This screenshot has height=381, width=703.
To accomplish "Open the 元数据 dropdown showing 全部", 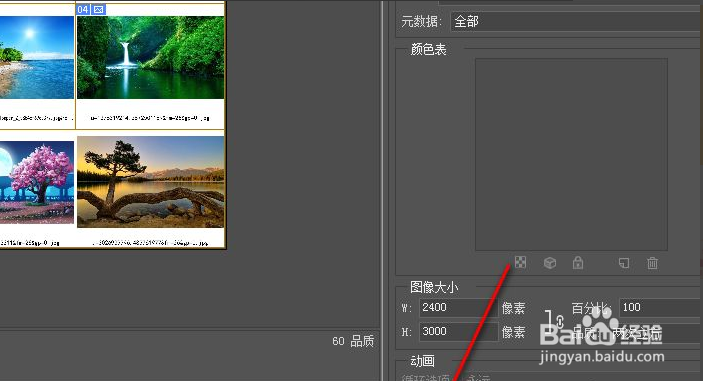I will (x=576, y=22).
